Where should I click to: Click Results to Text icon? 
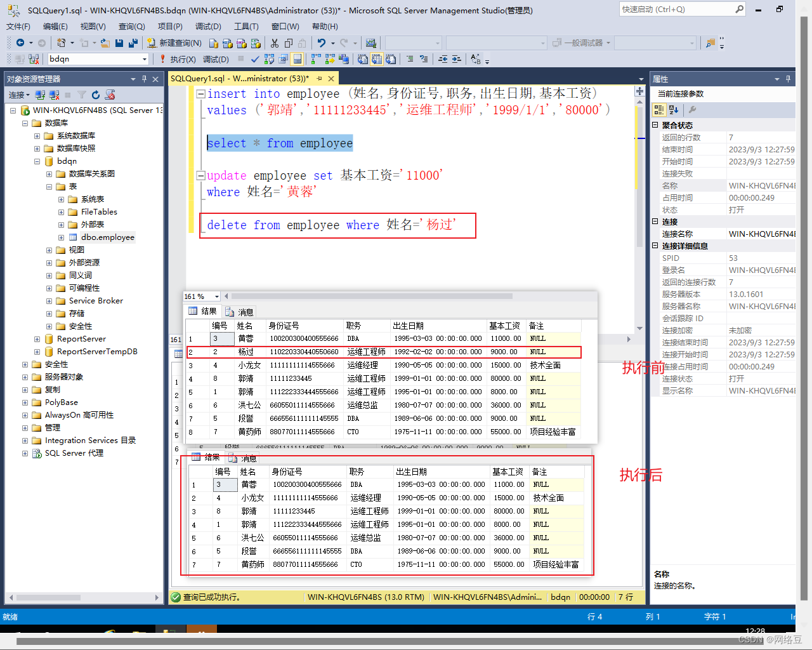click(362, 59)
